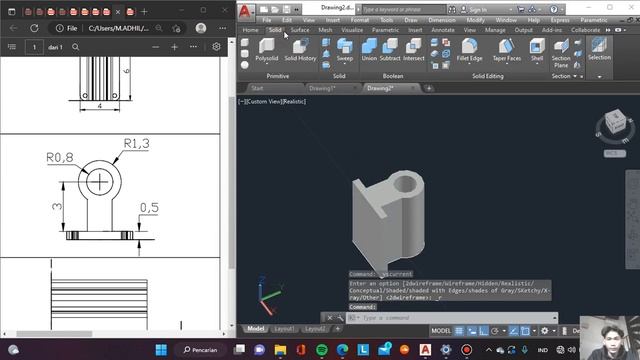Toggle snap mode in status bar
Image resolution: width=640 pixels, height=360 pixels.
click(472, 331)
